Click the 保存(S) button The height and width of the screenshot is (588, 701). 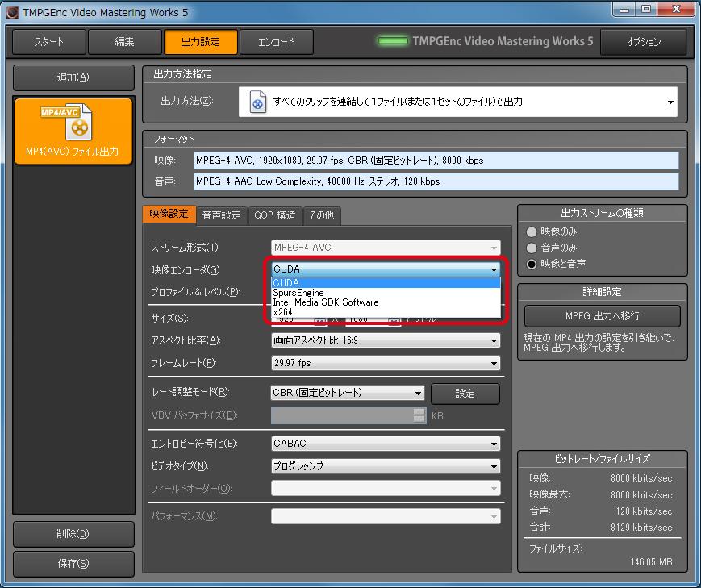(73, 564)
